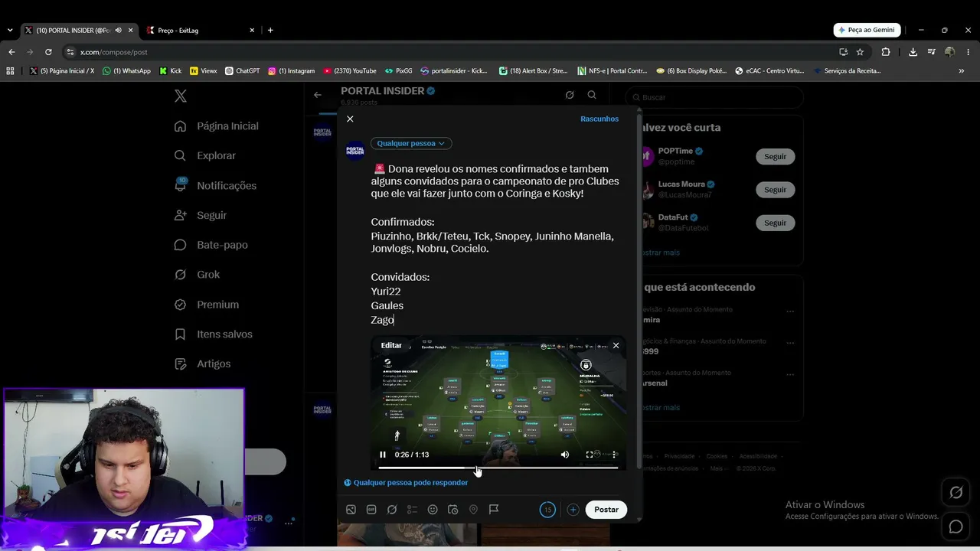This screenshot has width=980, height=551.
Task: Pause the attached video preview
Action: 383,455
